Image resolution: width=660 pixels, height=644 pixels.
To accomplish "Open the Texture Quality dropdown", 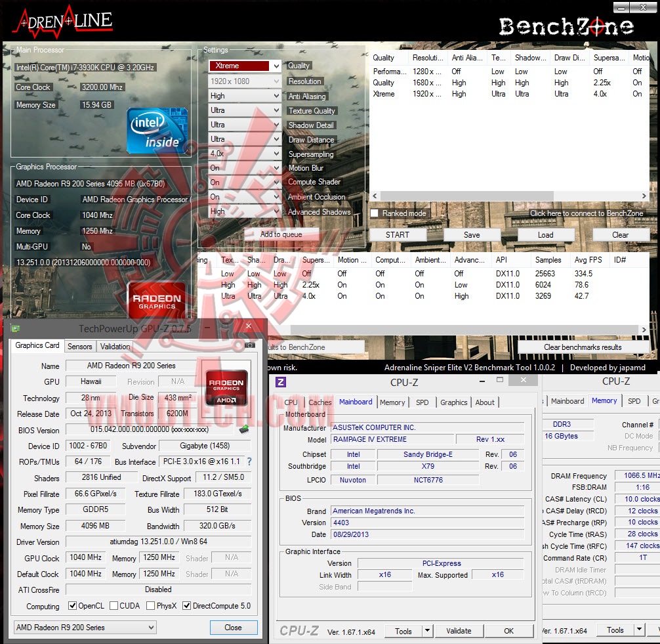I will [245, 110].
